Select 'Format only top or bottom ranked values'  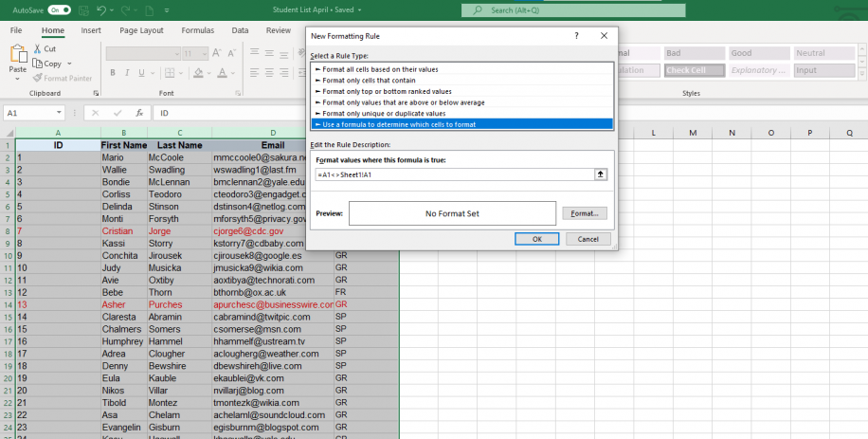462,91
